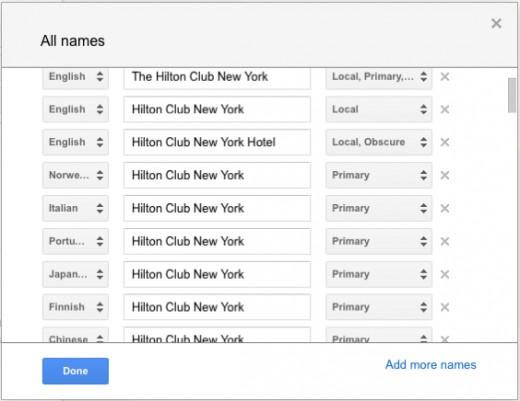
Task: Change Primary type in the Portuguese row
Action: (379, 241)
